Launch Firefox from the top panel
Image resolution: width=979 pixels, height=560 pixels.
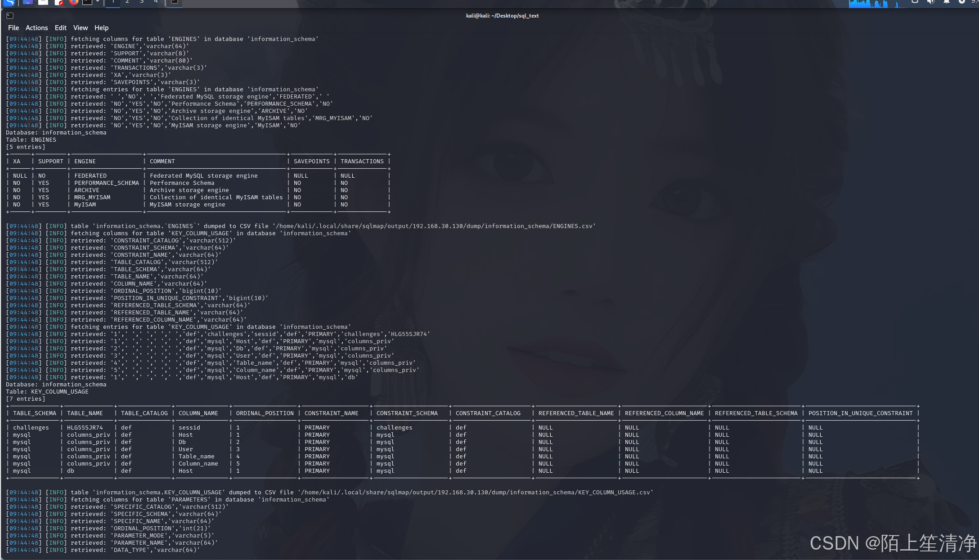click(73, 2)
